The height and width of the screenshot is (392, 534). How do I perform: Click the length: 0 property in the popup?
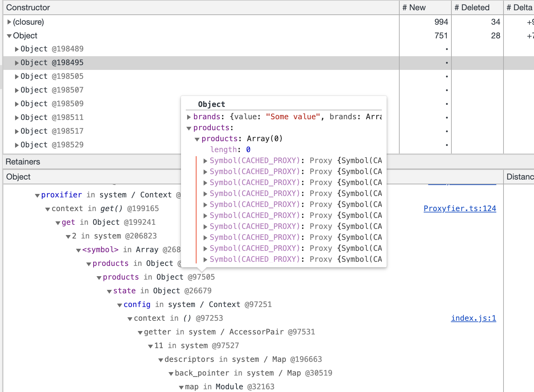tap(230, 150)
